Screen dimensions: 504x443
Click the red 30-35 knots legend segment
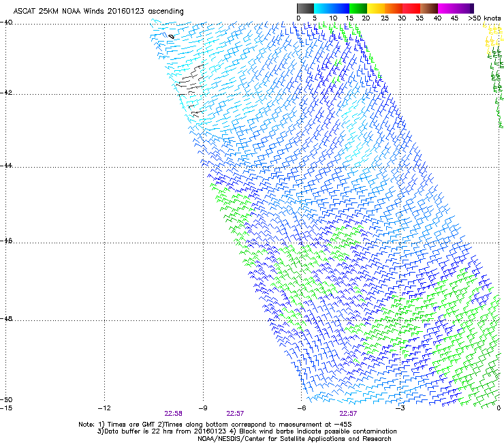pyautogui.click(x=411, y=8)
